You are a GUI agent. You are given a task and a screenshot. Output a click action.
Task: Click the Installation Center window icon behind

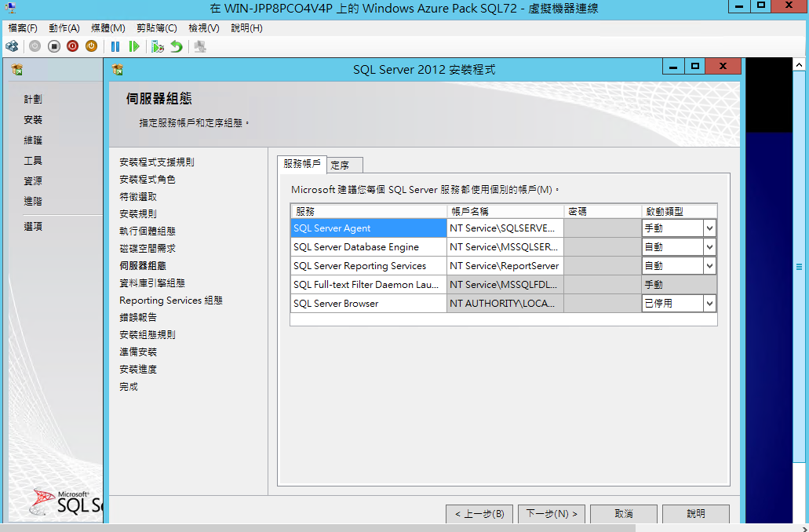[17, 69]
